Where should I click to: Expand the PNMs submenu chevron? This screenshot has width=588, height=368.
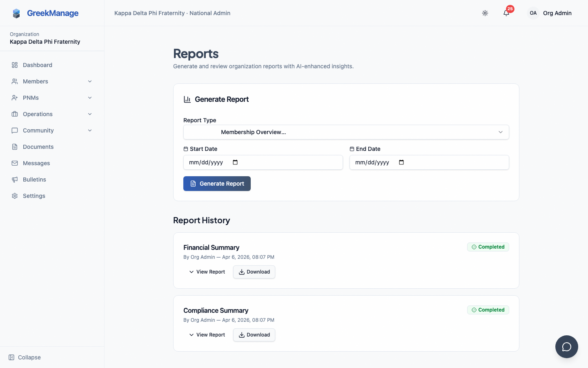point(90,98)
